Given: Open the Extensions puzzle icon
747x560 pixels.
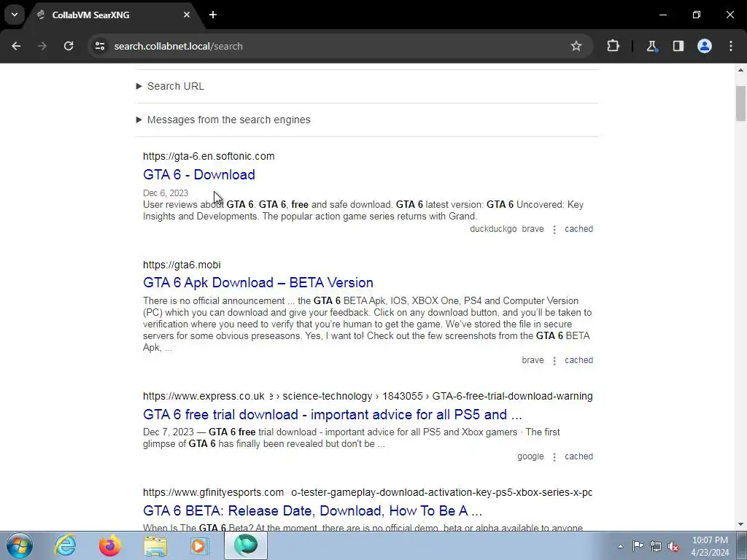Looking at the screenshot, I should pyautogui.click(x=613, y=46).
